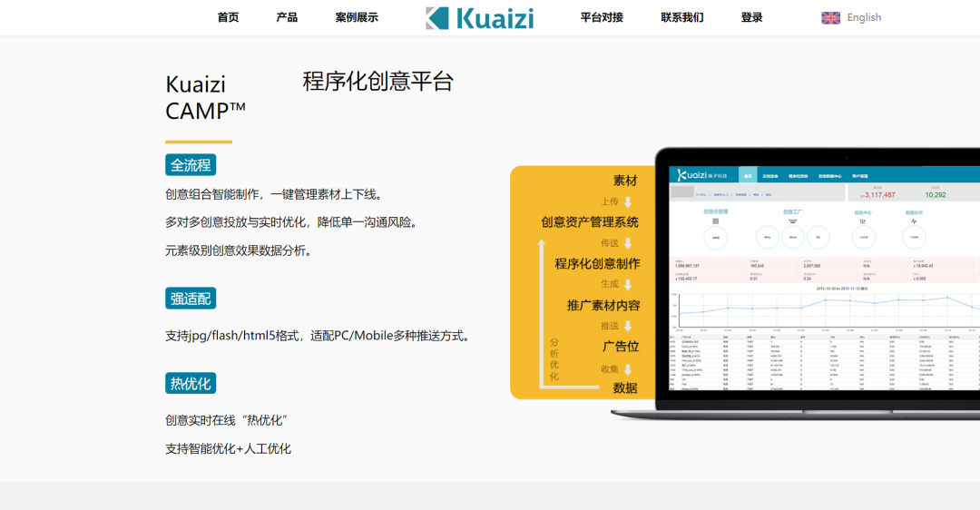This screenshot has height=510, width=980.
Task: Click the 创意云管理 icon in the dashboard
Action: click(716, 221)
